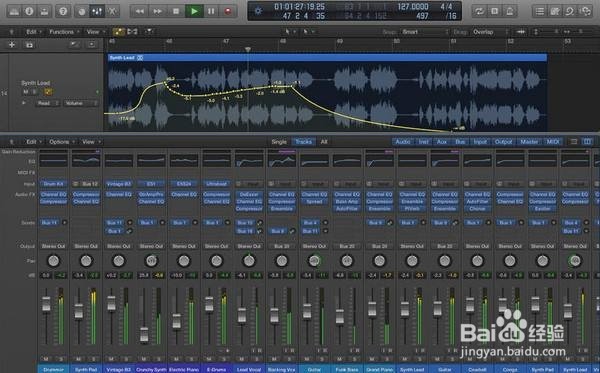The image size is (600, 373).
Task: Toggle the yellow Show Automation button
Action: tap(118, 32)
